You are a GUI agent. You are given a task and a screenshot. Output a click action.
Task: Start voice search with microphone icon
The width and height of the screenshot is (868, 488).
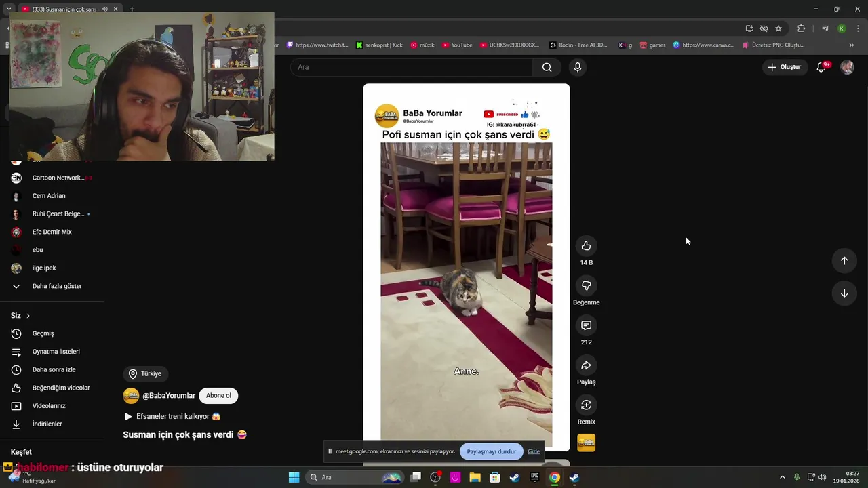pyautogui.click(x=577, y=67)
